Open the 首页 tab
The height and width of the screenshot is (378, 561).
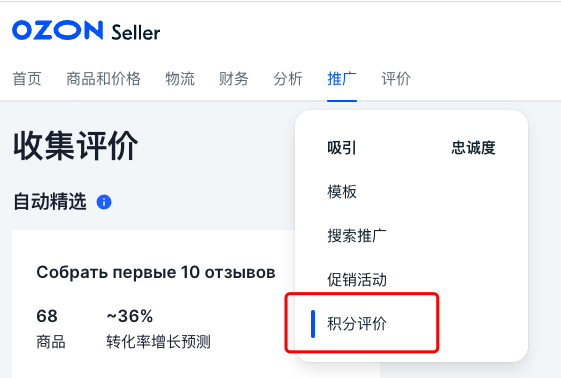pos(27,79)
